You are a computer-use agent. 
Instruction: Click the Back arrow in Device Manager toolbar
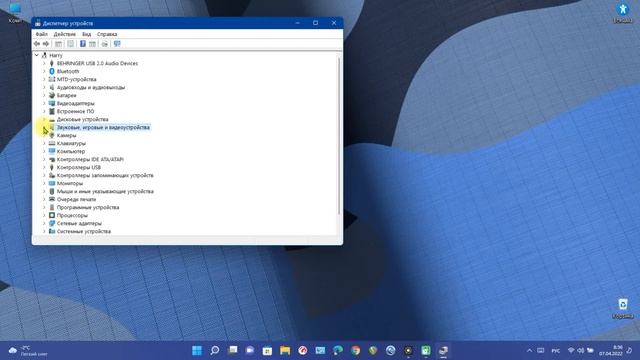click(37, 44)
